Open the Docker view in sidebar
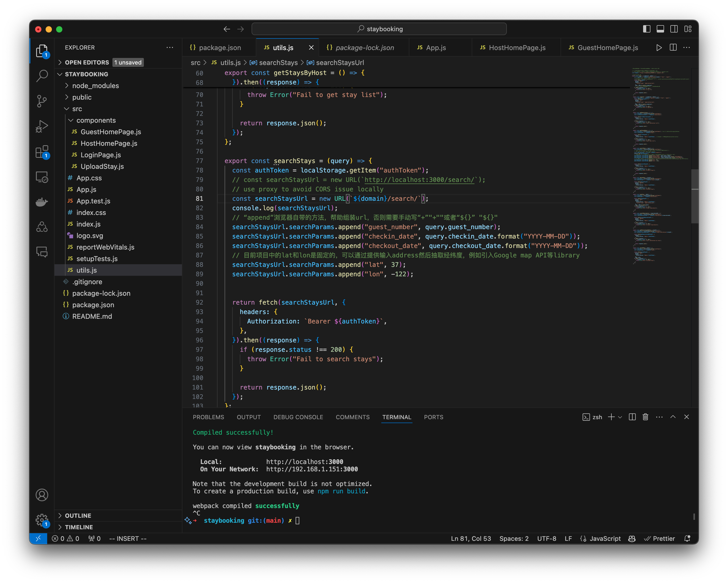728x583 pixels. 42,202
